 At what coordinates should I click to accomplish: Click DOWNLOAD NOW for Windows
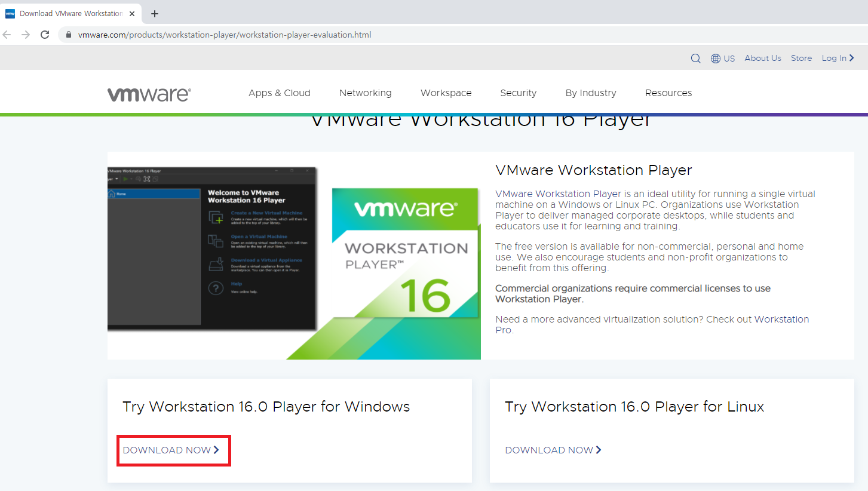[x=171, y=450]
